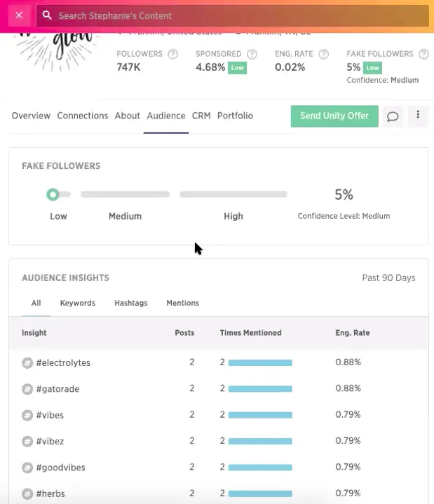The width and height of the screenshot is (434, 504).
Task: Click the hashtag icon beside #electrolytes
Action: (27, 363)
